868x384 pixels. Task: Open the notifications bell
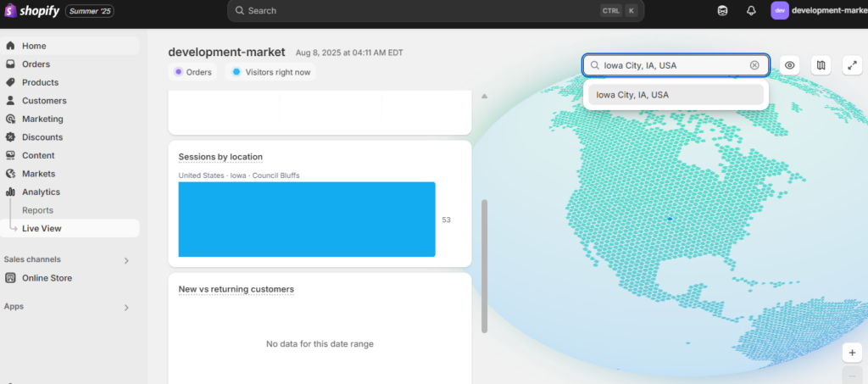click(751, 10)
